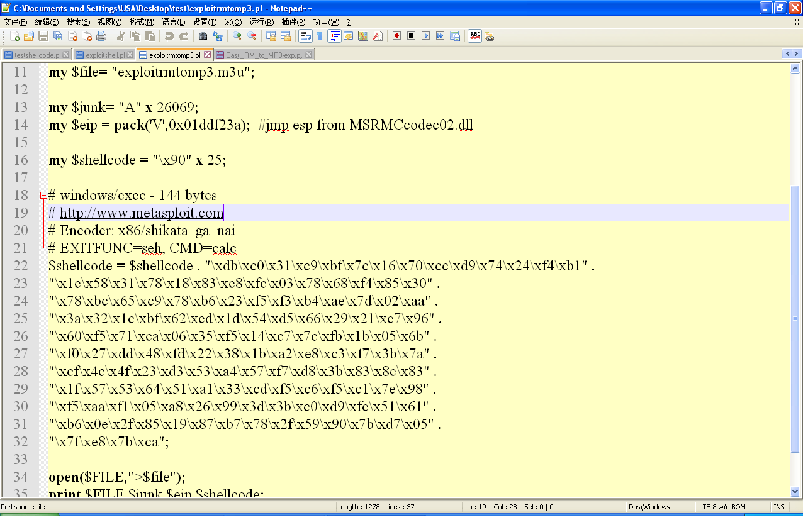Click Dos\Windows line ending status
The height and width of the screenshot is (532, 803).
pos(649,507)
